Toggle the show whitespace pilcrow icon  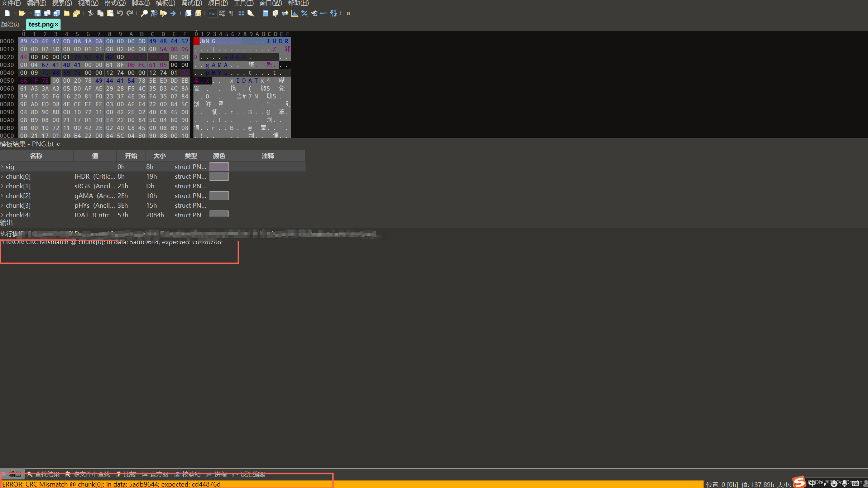231,13
